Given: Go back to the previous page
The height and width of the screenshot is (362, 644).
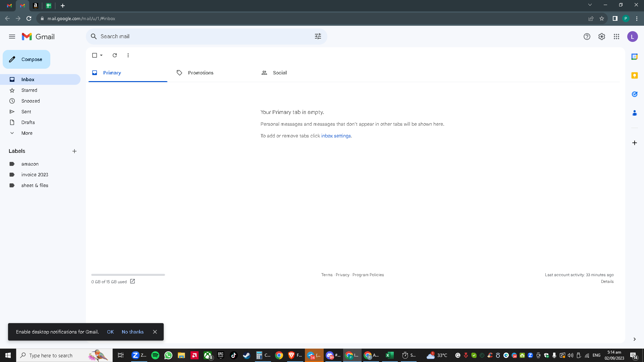Looking at the screenshot, I should pos(7,18).
